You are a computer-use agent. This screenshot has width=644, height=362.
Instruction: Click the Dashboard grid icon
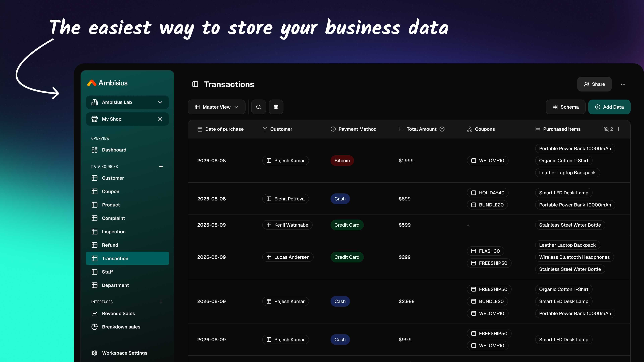point(94,150)
